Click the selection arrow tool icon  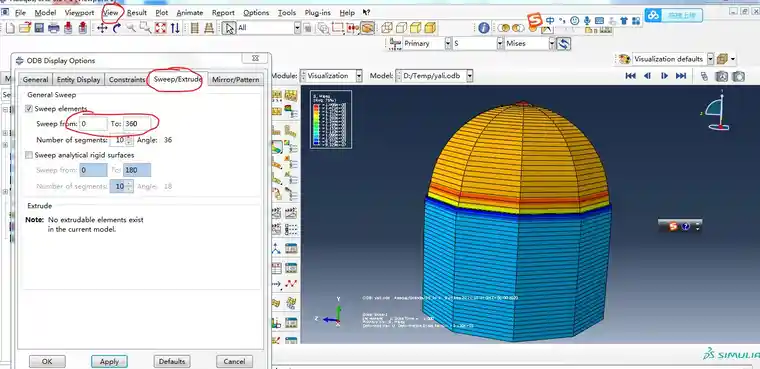pos(229,28)
